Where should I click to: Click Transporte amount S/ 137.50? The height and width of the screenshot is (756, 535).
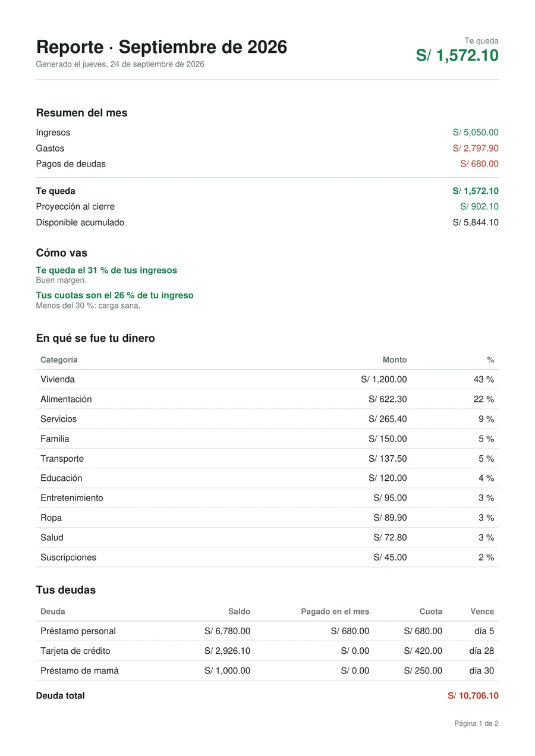388,459
